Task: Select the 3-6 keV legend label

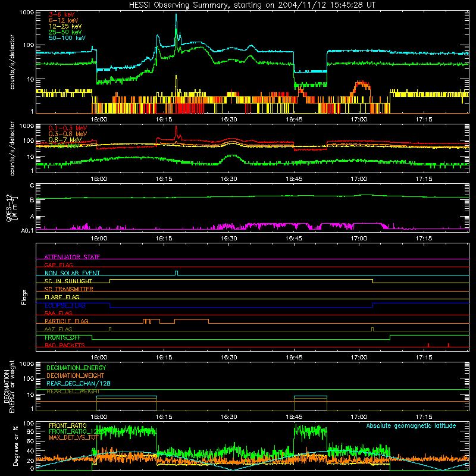Action: (61, 14)
